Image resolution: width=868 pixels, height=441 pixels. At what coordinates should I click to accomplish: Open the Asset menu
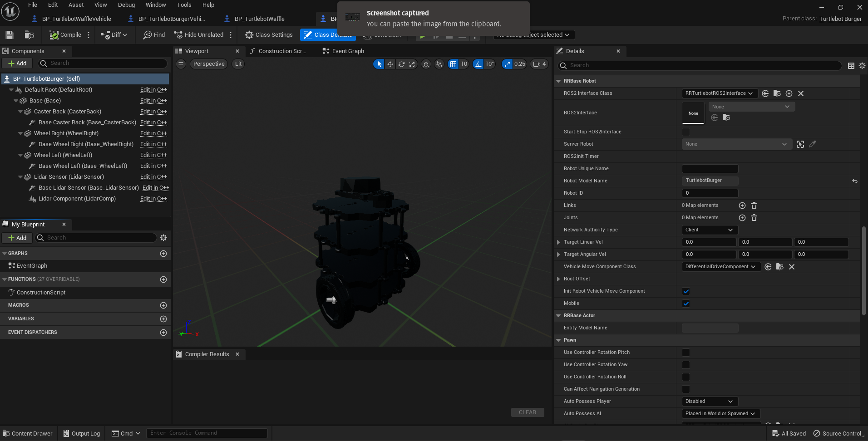pos(76,5)
